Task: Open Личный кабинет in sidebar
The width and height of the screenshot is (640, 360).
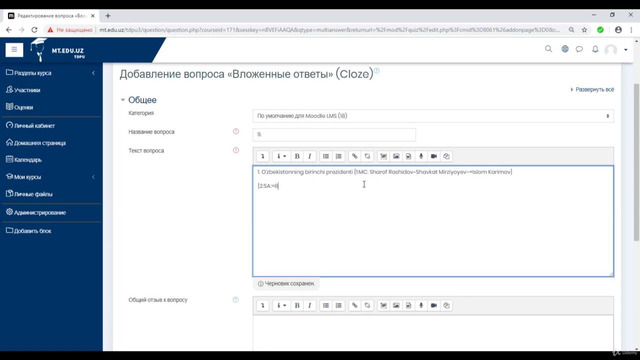Action: (30, 126)
